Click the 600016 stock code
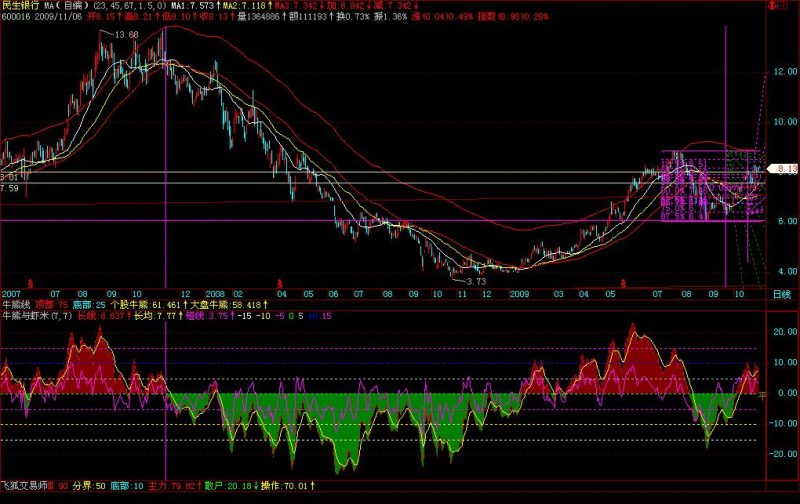Viewport: 800px width, 504px height. (16, 17)
